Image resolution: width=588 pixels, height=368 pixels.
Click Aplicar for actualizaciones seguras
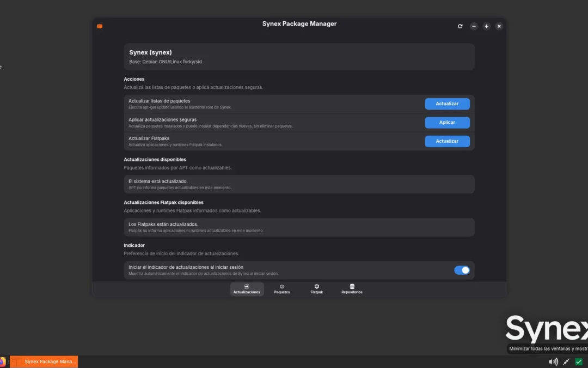click(447, 123)
